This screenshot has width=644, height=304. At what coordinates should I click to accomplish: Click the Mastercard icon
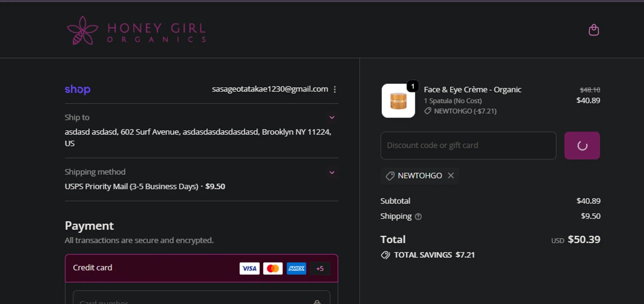(x=273, y=268)
